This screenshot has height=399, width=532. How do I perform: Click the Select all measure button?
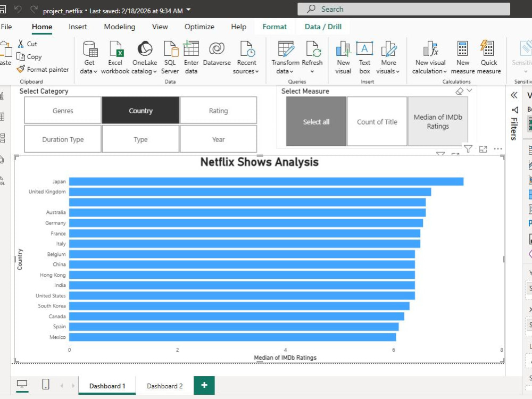(x=316, y=122)
